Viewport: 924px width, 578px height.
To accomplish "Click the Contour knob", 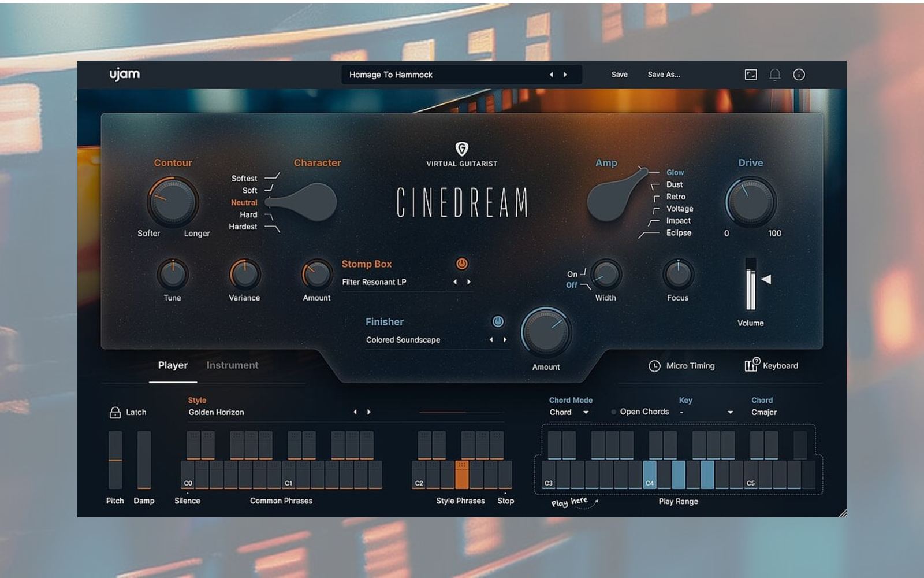I will (x=173, y=202).
